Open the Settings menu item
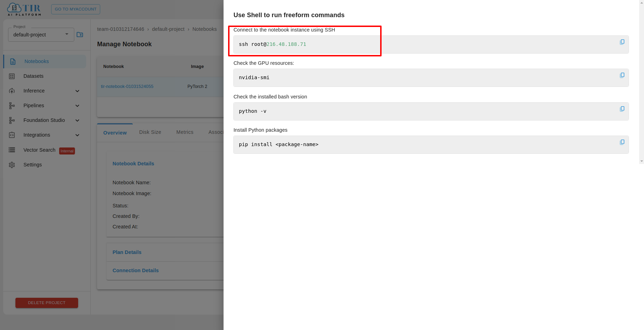 point(33,165)
